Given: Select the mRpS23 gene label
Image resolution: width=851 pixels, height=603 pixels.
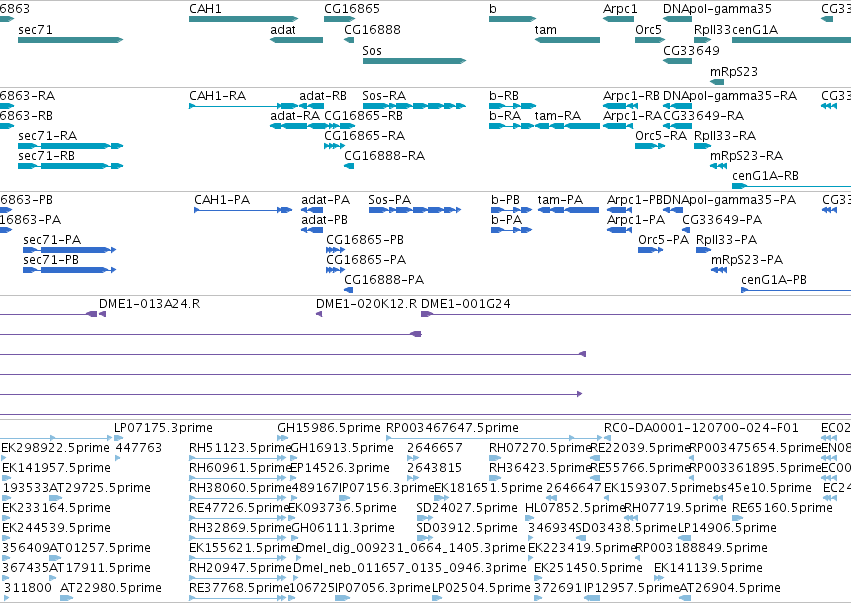Looking at the screenshot, I should point(734,72).
